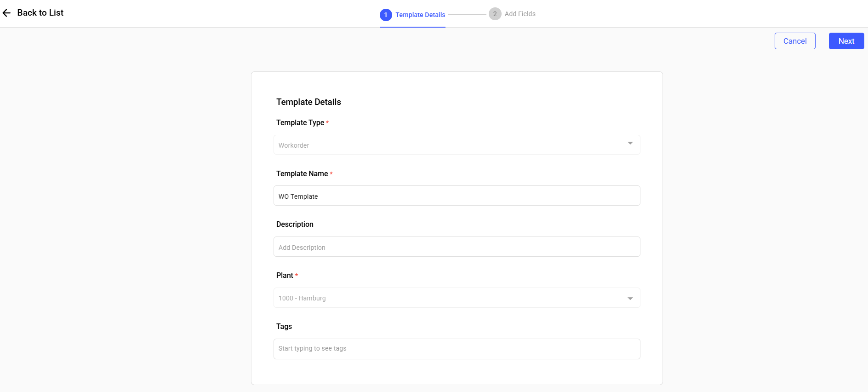868x392 pixels.
Task: Select the Template Details step label
Action: click(x=420, y=15)
